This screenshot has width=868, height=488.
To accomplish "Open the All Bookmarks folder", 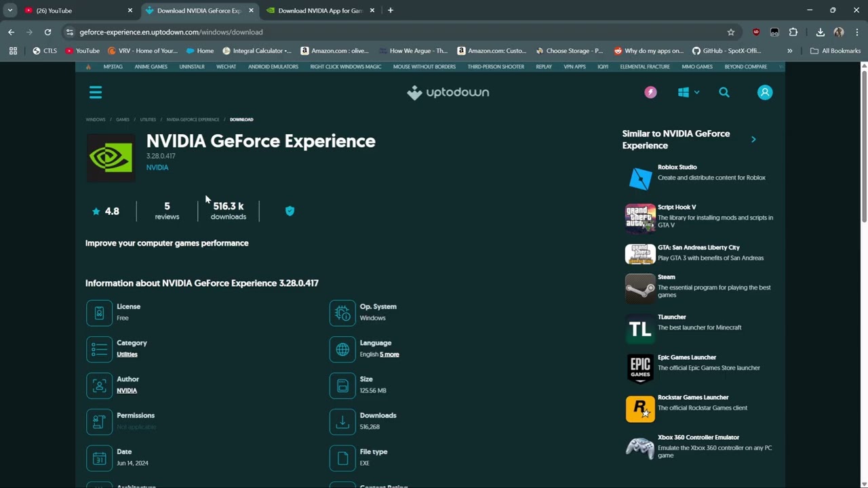I will (x=835, y=51).
